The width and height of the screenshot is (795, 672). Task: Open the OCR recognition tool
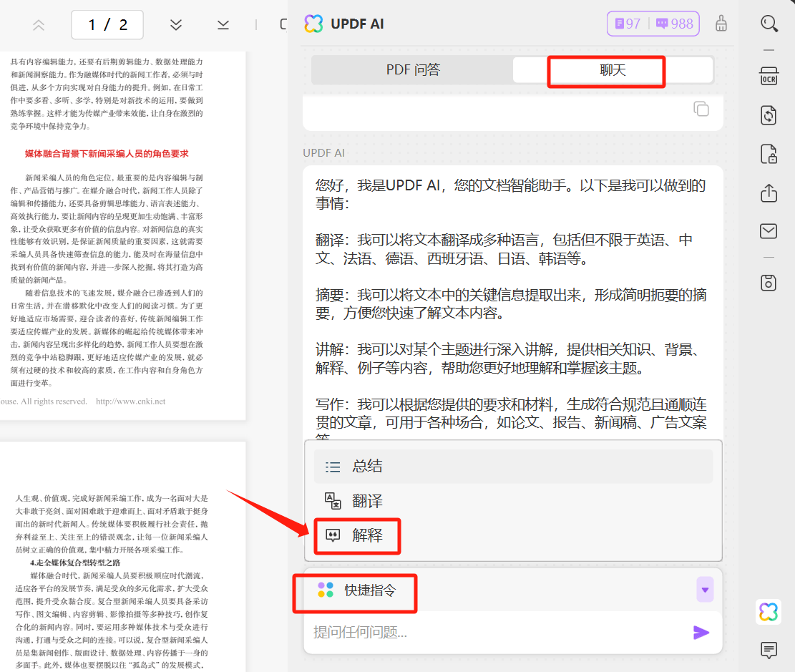(769, 76)
